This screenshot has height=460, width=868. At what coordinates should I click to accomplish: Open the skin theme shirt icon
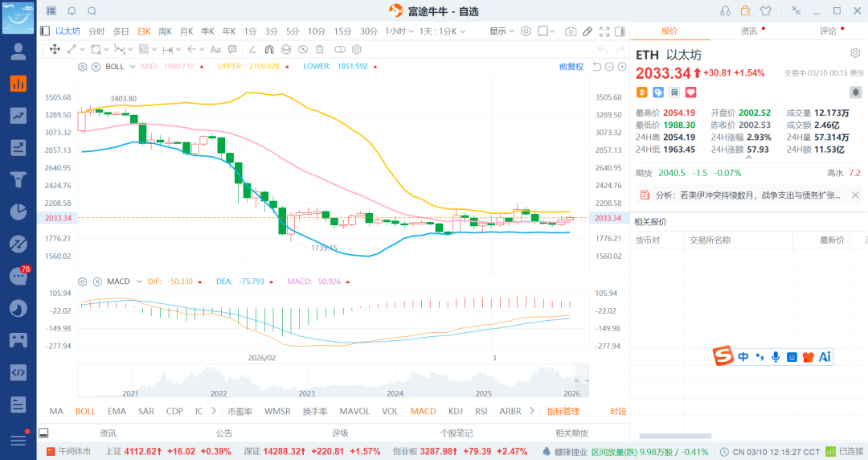(x=766, y=11)
